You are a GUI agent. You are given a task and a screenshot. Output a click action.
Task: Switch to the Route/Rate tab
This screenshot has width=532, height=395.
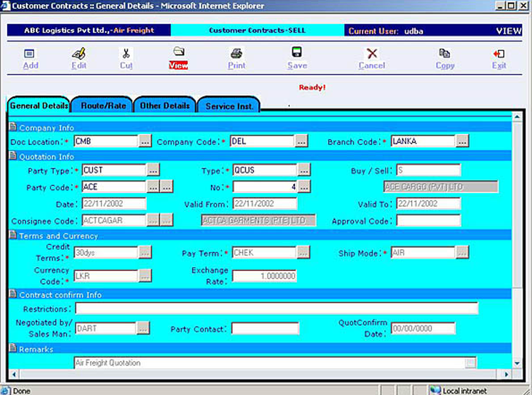(103, 105)
